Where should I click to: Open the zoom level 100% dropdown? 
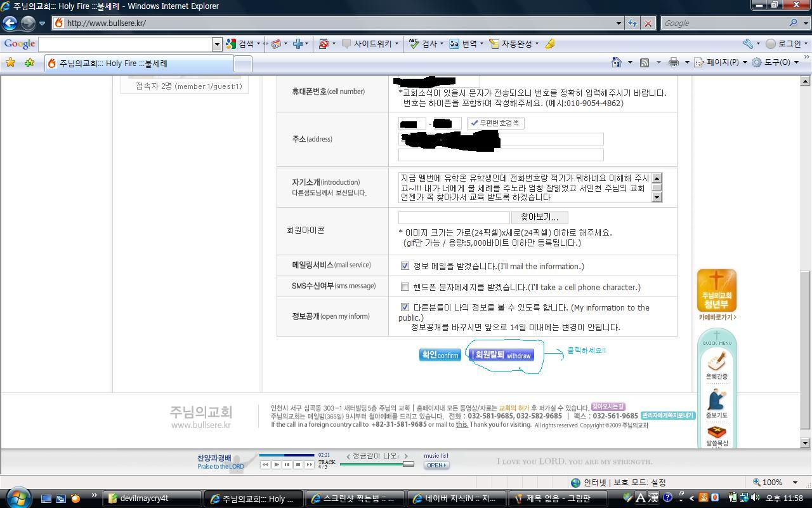pos(794,483)
